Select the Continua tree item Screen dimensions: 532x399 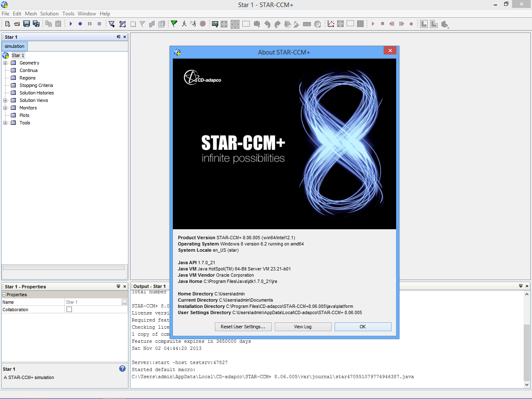(x=28, y=71)
